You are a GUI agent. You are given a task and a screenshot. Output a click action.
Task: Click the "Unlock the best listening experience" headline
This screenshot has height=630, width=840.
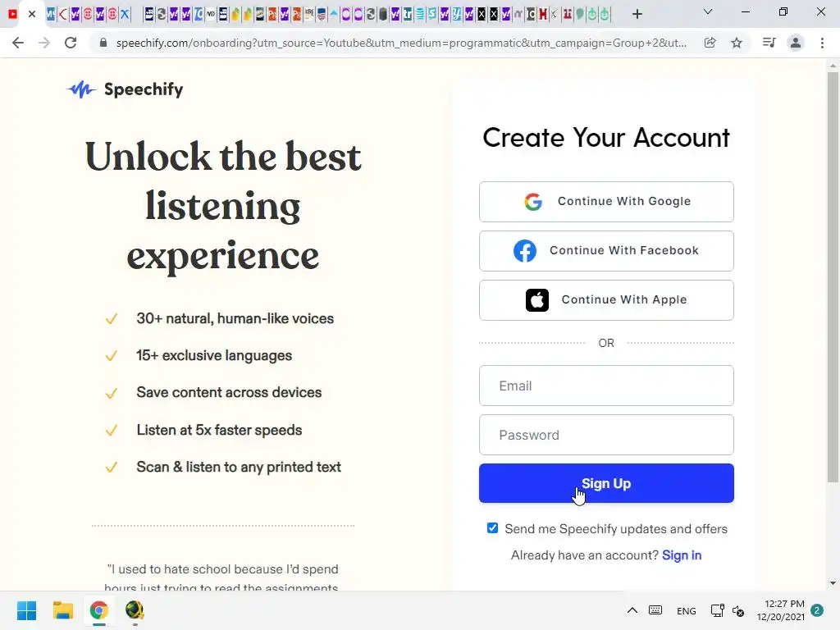223,206
